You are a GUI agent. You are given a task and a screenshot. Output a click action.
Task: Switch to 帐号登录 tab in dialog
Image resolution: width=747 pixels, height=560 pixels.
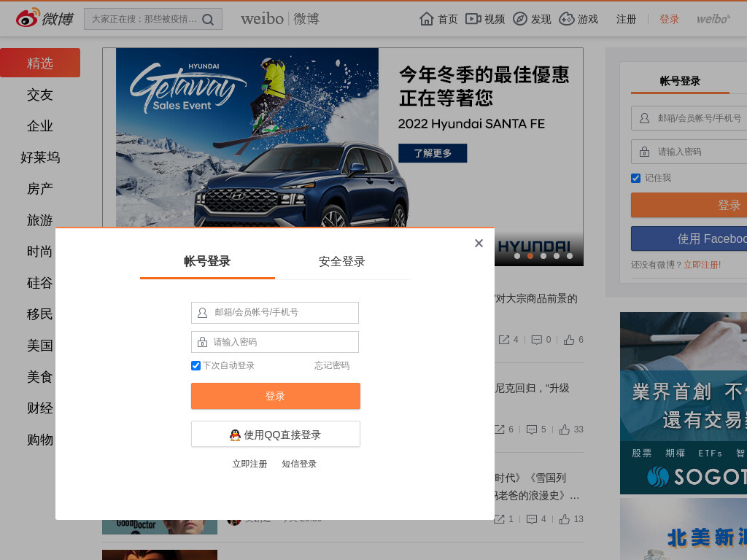[x=207, y=262]
